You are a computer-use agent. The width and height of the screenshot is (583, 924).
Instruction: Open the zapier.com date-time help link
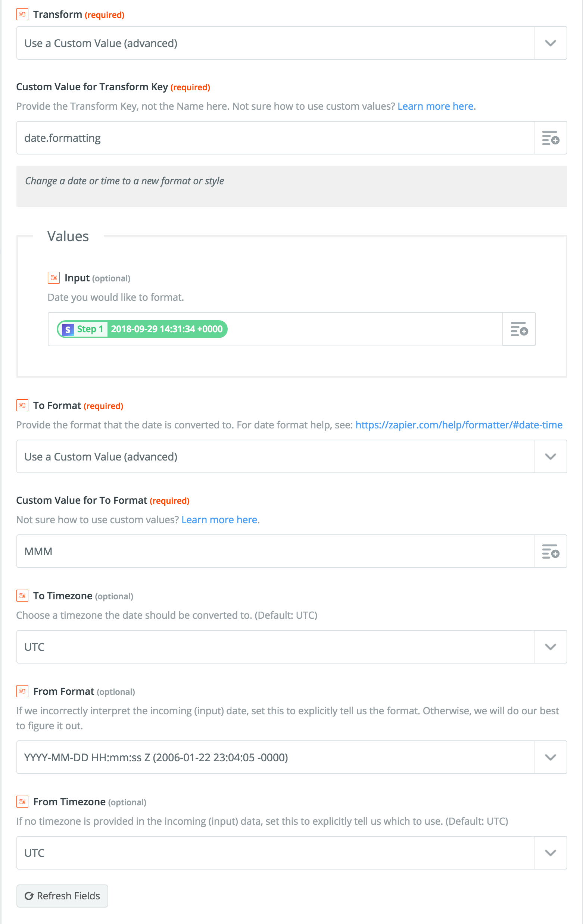(x=459, y=425)
